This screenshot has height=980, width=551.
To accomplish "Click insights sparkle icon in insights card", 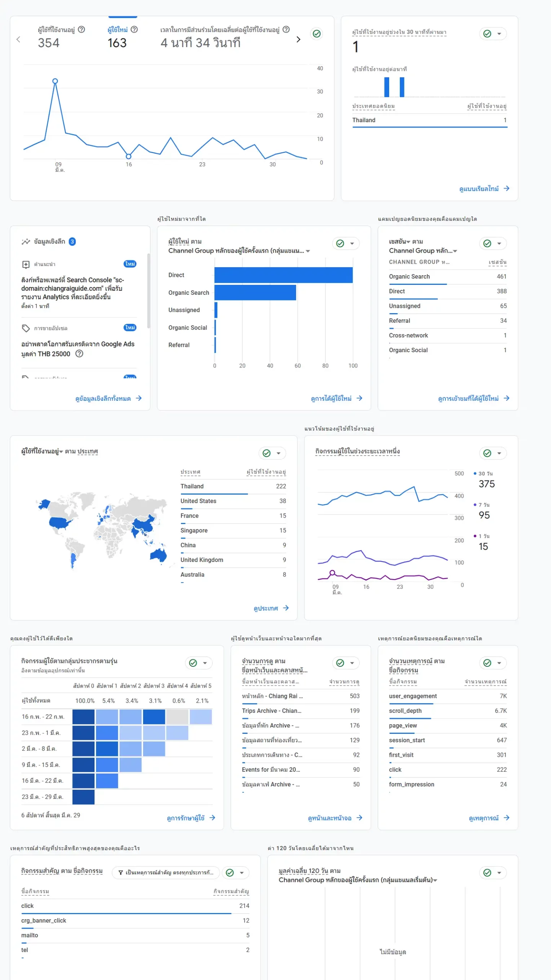I will click(x=26, y=242).
